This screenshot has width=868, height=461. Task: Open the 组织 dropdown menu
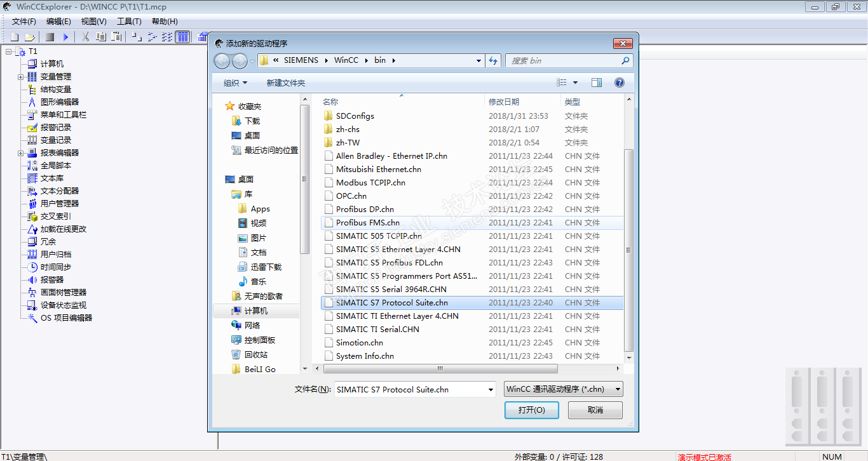coord(235,83)
